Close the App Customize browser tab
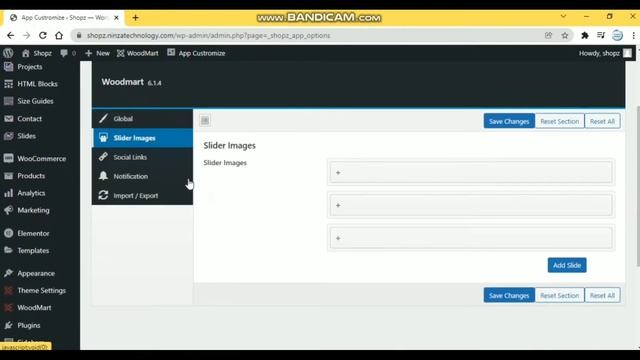Viewport: 640px width, 360px height. [x=116, y=18]
